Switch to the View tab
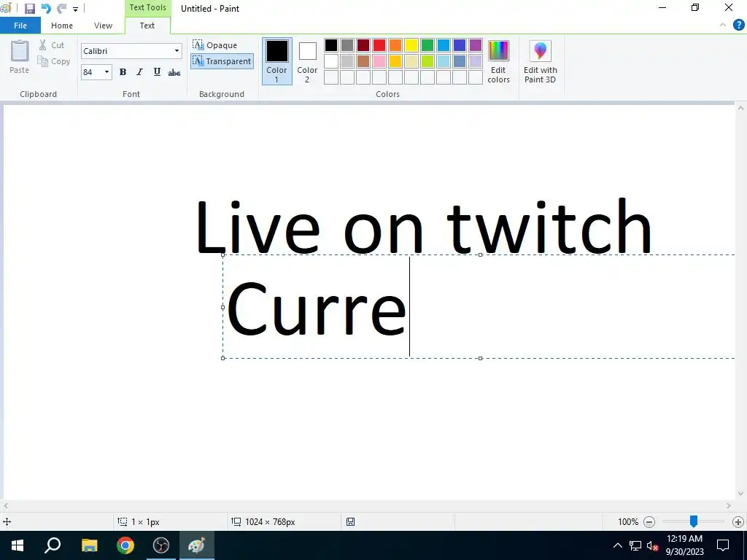The image size is (747, 560). [x=103, y=26]
